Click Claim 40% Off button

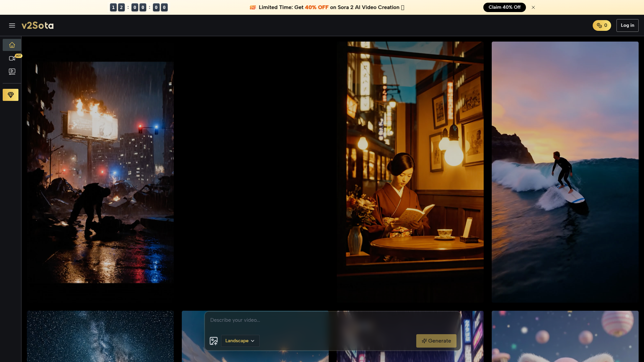click(x=504, y=7)
